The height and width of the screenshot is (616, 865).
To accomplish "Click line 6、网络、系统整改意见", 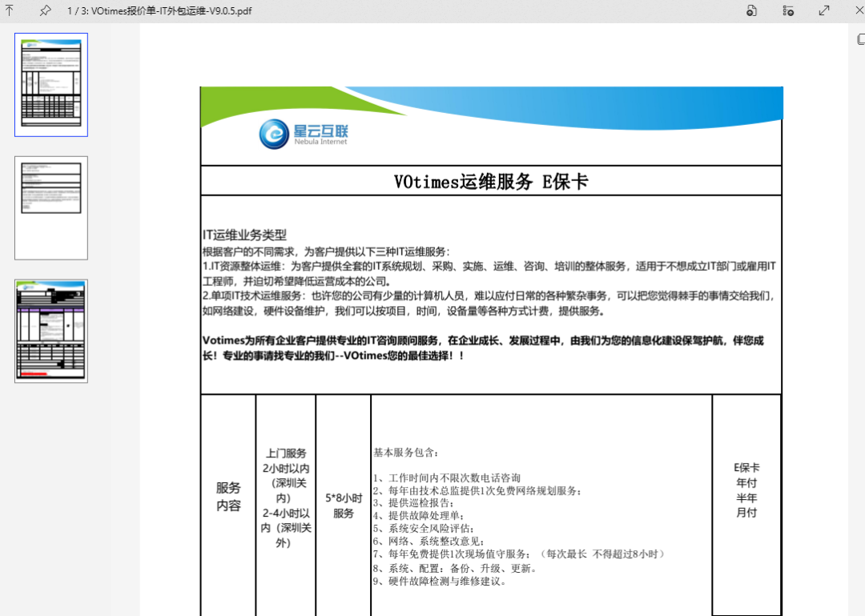I will point(428,541).
